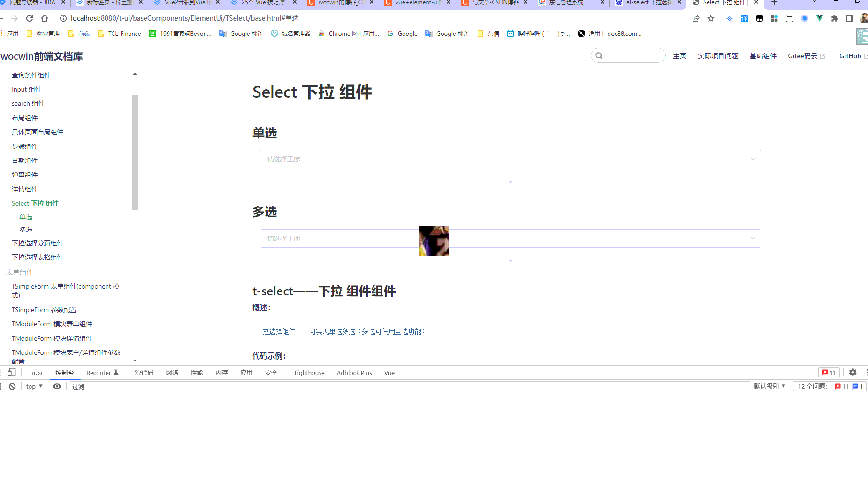
Task: Open the DevTools settings gear
Action: pos(853,372)
